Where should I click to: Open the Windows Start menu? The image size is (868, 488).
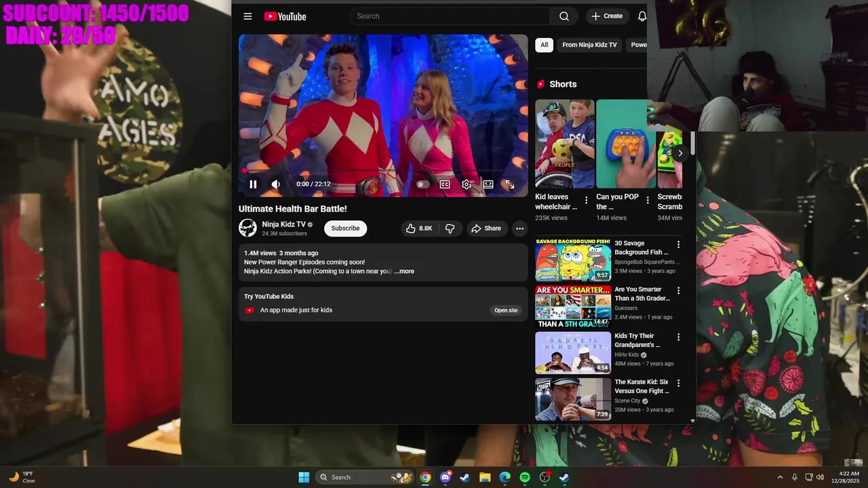click(x=304, y=477)
